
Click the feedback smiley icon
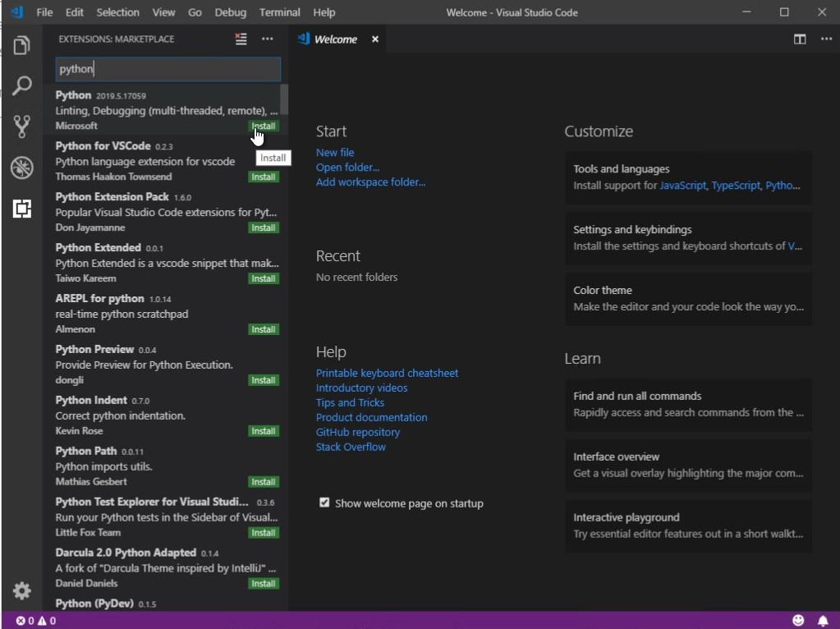click(798, 621)
